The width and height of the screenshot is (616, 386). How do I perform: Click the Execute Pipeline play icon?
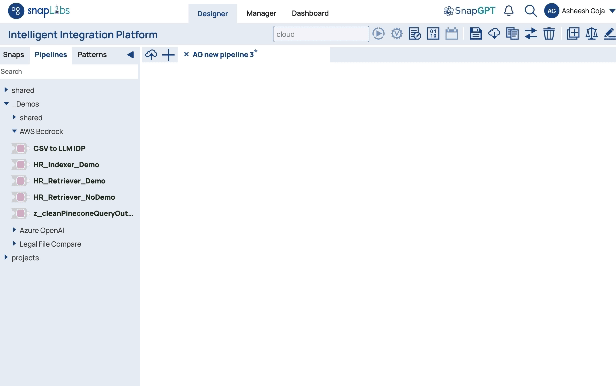point(378,34)
